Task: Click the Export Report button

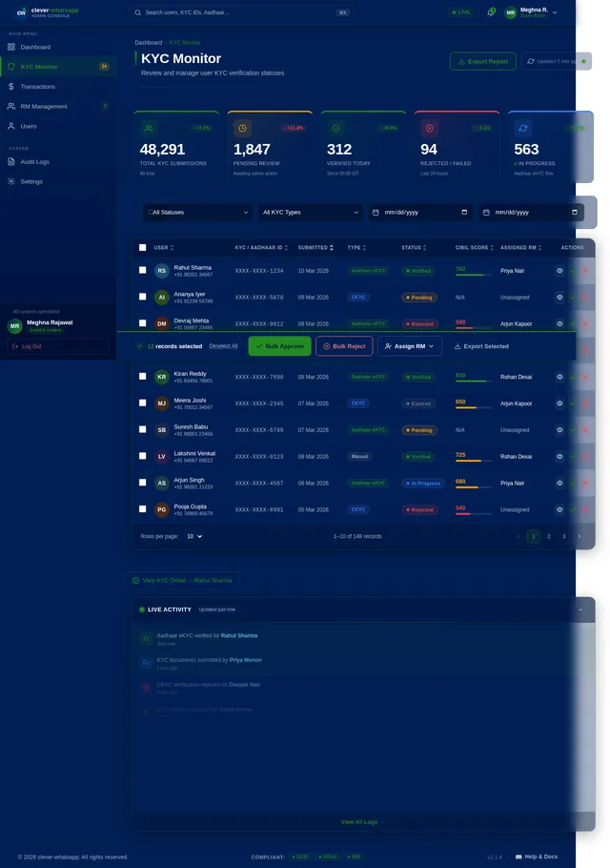Action: click(483, 61)
